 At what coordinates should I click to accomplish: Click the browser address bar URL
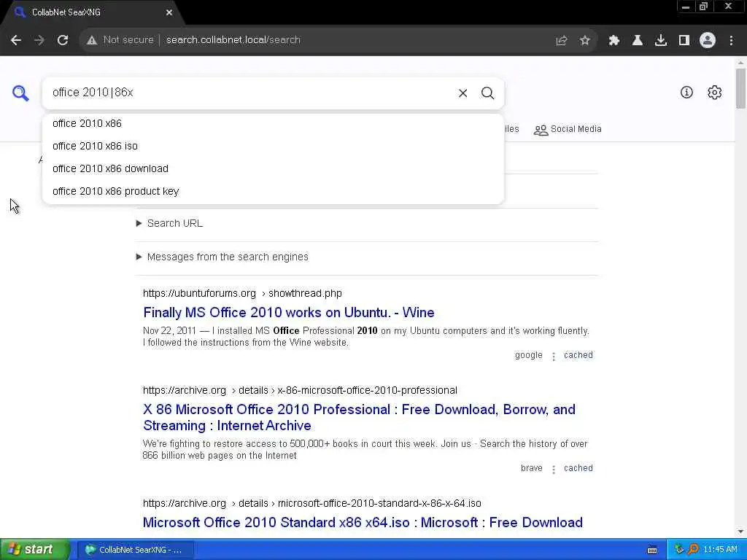[233, 40]
